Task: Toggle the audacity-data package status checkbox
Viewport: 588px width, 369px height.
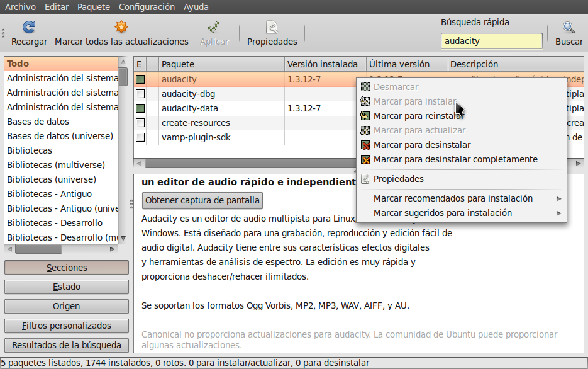Action: pos(140,108)
